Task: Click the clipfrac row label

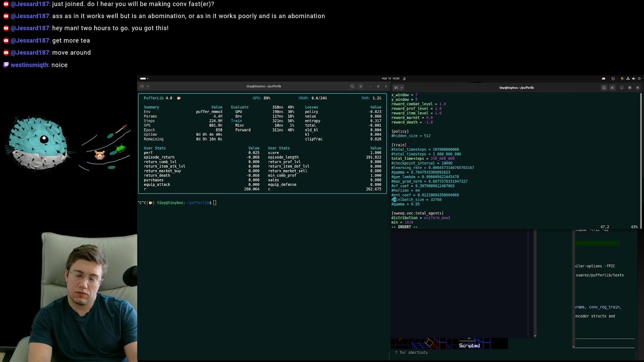Action: [313, 139]
